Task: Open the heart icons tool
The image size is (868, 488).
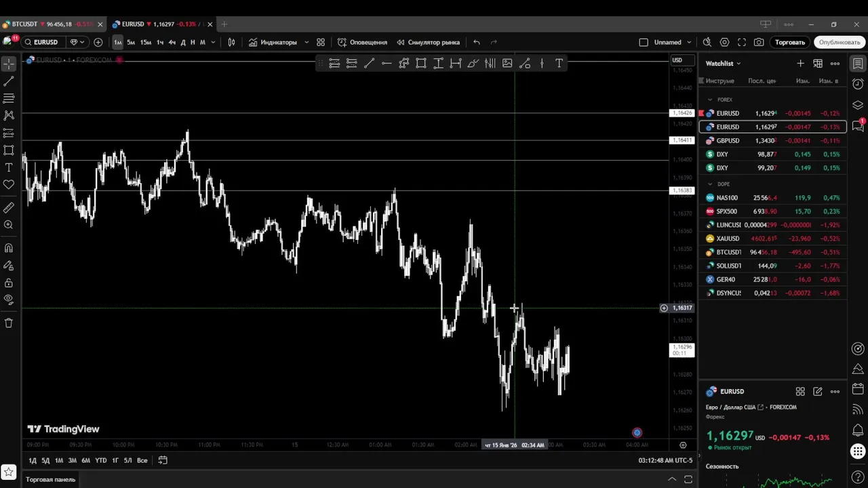Action: point(9,184)
